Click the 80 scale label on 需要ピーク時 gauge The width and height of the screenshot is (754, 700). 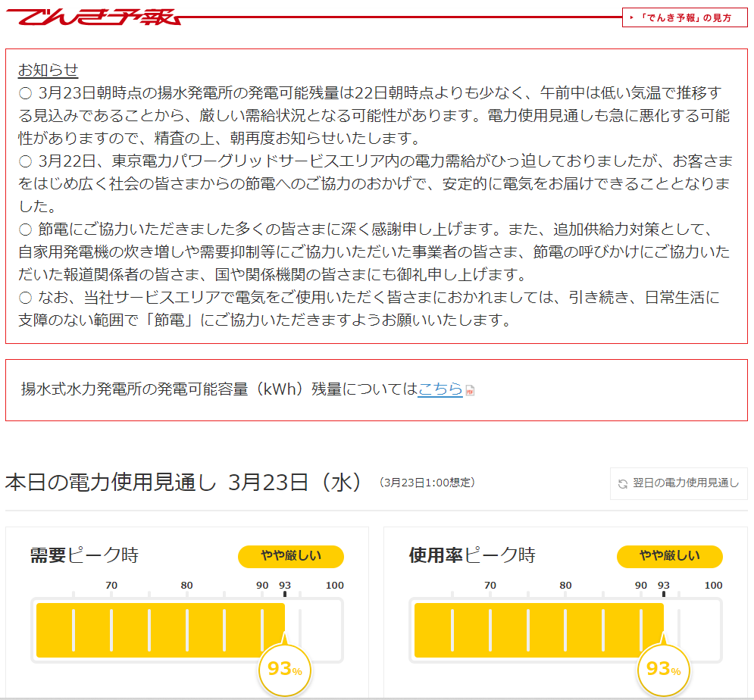[x=186, y=586]
